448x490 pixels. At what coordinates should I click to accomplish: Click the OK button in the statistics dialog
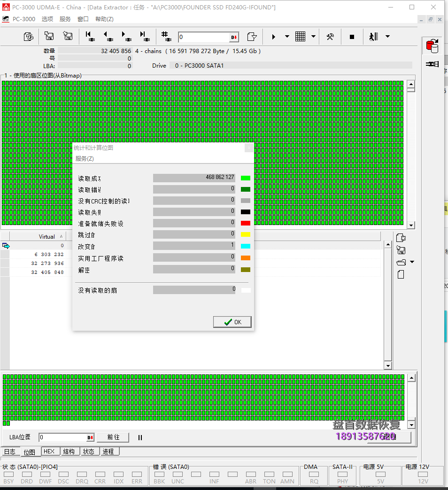click(x=232, y=322)
